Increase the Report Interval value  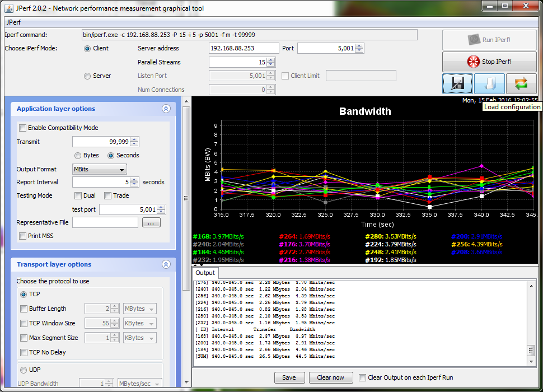point(134,180)
